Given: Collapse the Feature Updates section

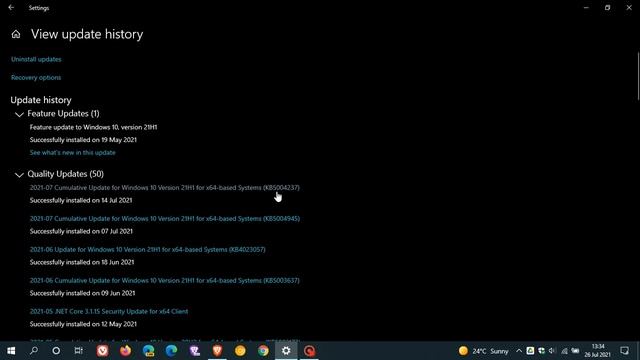Looking at the screenshot, I should tap(19, 114).
